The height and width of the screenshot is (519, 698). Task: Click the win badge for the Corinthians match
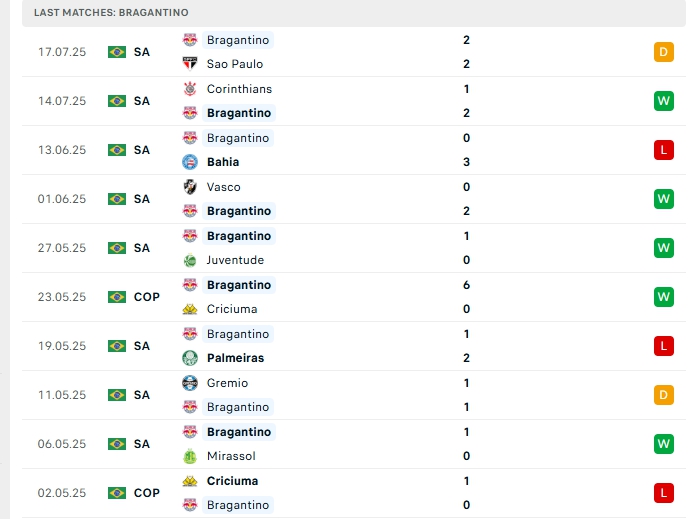pos(664,101)
